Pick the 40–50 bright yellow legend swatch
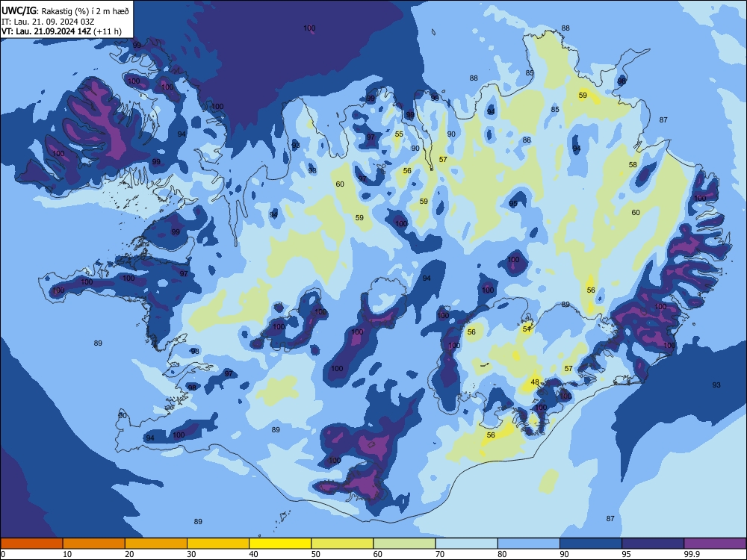Viewport: 747px width, 560px height. click(x=280, y=544)
